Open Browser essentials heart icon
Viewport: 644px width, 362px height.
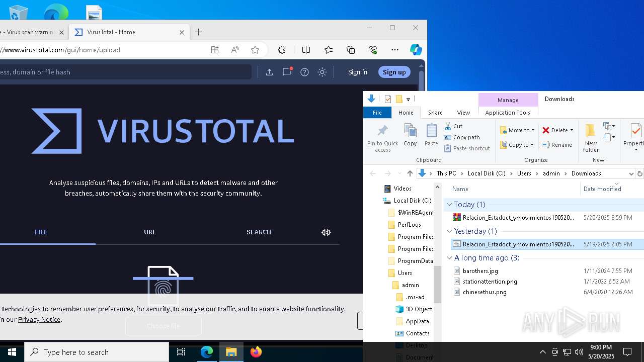(x=373, y=50)
